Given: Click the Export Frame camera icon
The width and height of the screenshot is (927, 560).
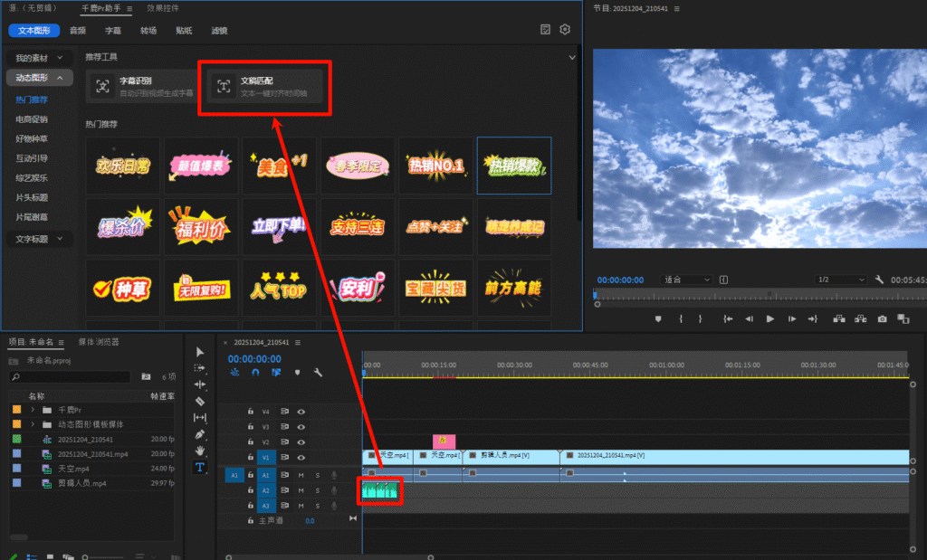Looking at the screenshot, I should coord(882,318).
